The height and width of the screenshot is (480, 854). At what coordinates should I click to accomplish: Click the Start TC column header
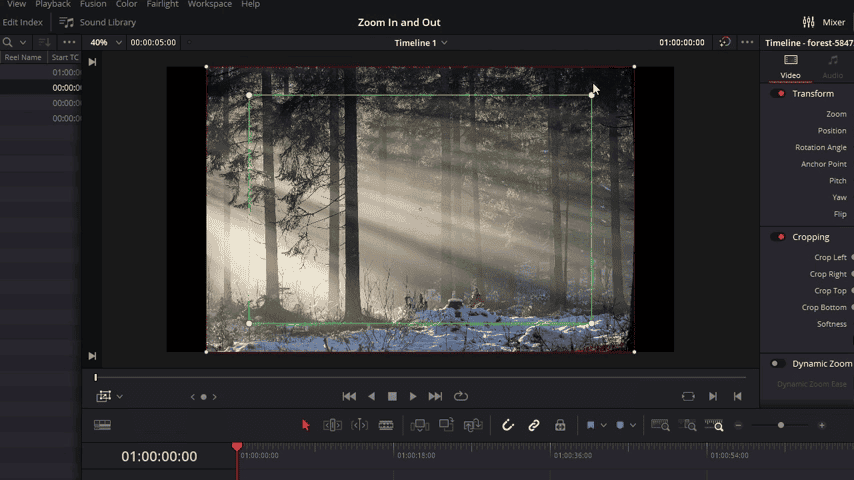(x=64, y=57)
